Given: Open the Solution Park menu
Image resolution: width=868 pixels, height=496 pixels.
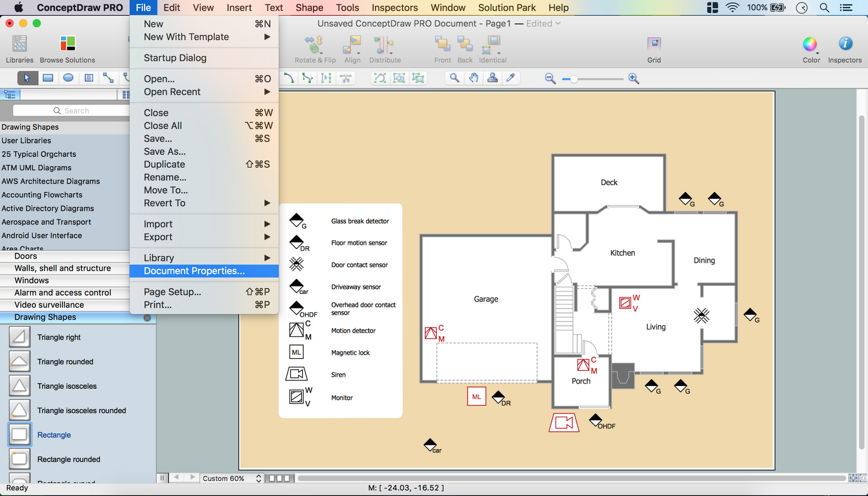Looking at the screenshot, I should [x=506, y=8].
